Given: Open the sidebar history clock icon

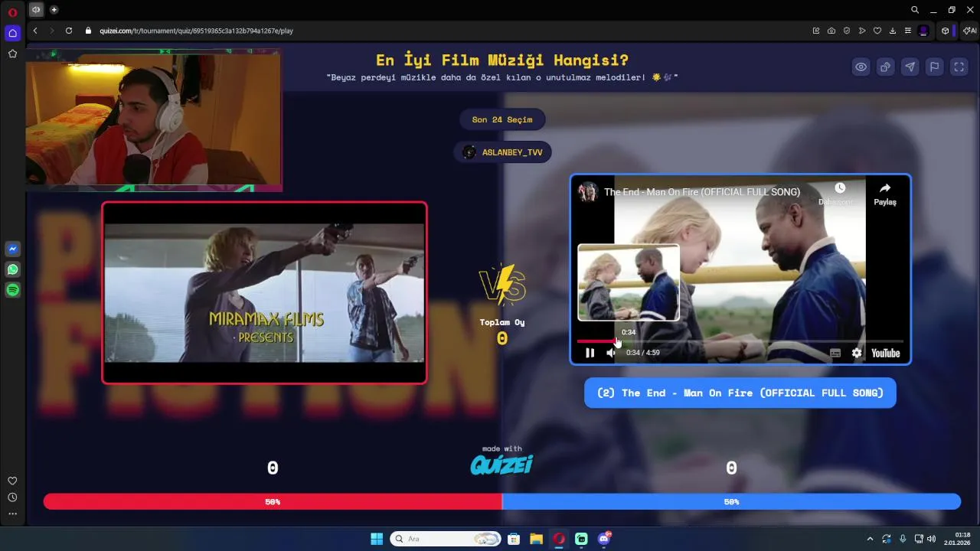Looking at the screenshot, I should pyautogui.click(x=12, y=497).
